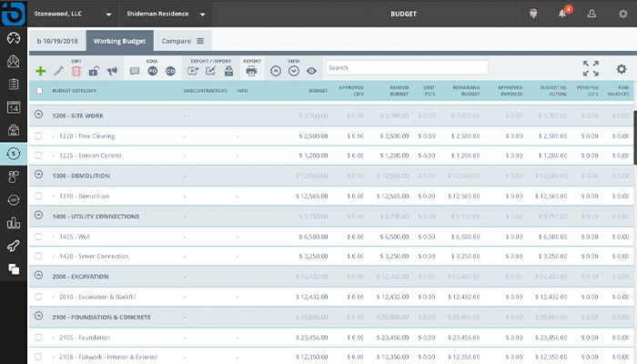Open the Stonewood, LLC company dropdown
This screenshot has height=364, width=637.
[x=73, y=14]
